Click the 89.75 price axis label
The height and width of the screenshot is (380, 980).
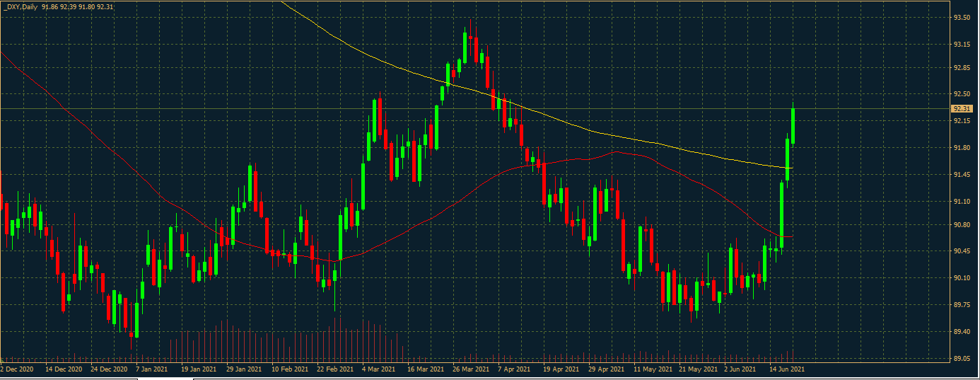tap(961, 304)
